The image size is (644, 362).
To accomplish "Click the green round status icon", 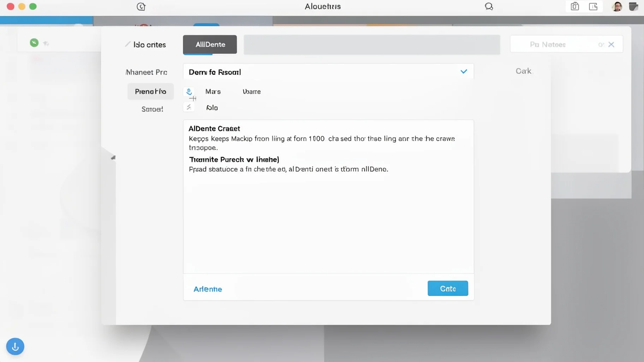I will (34, 43).
